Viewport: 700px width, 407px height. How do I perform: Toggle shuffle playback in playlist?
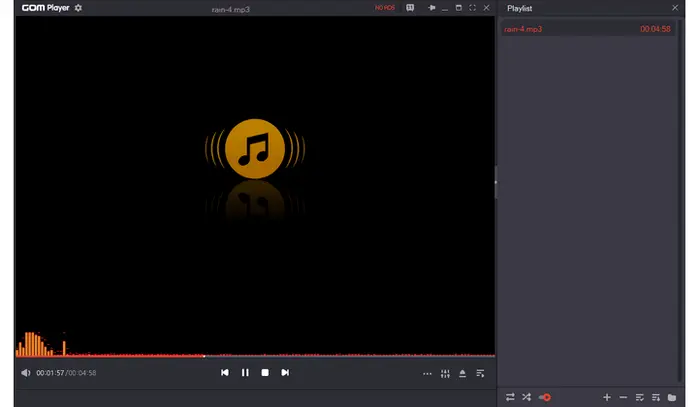(x=526, y=397)
